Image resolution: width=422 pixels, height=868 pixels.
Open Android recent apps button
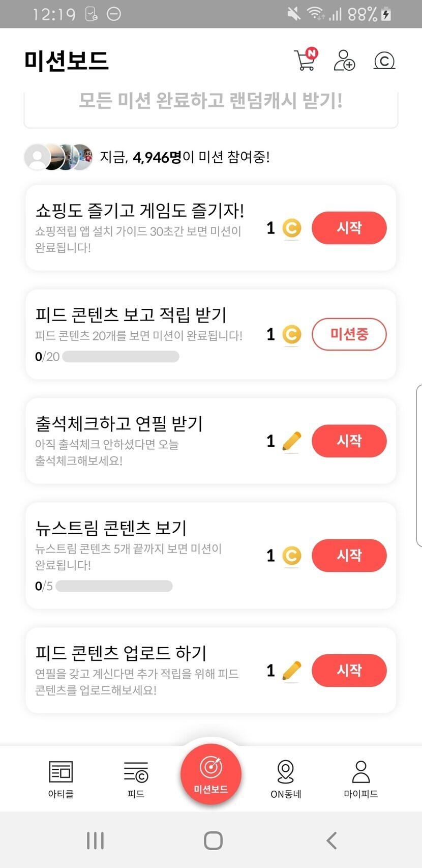(95, 841)
